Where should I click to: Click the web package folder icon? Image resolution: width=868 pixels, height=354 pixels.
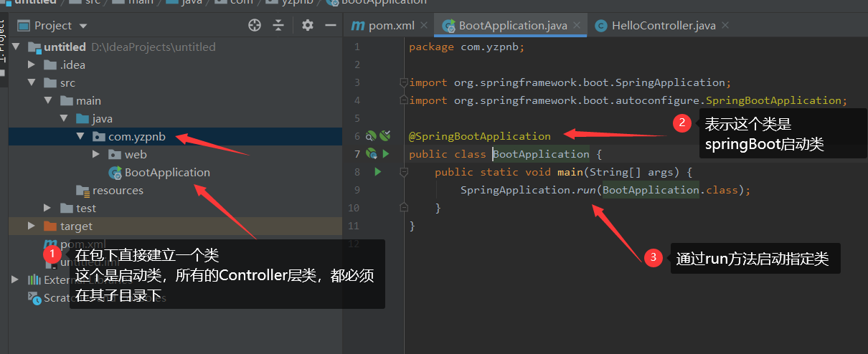click(x=115, y=154)
